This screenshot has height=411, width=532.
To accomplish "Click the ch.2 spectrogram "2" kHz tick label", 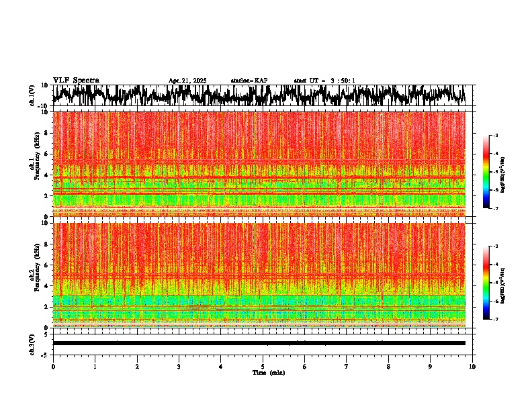I will [46, 307].
